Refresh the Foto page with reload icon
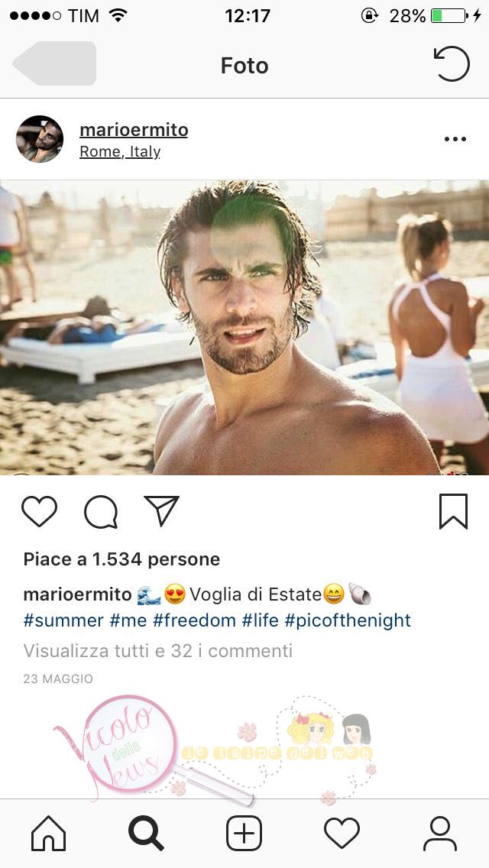The height and width of the screenshot is (868, 489). tap(452, 63)
